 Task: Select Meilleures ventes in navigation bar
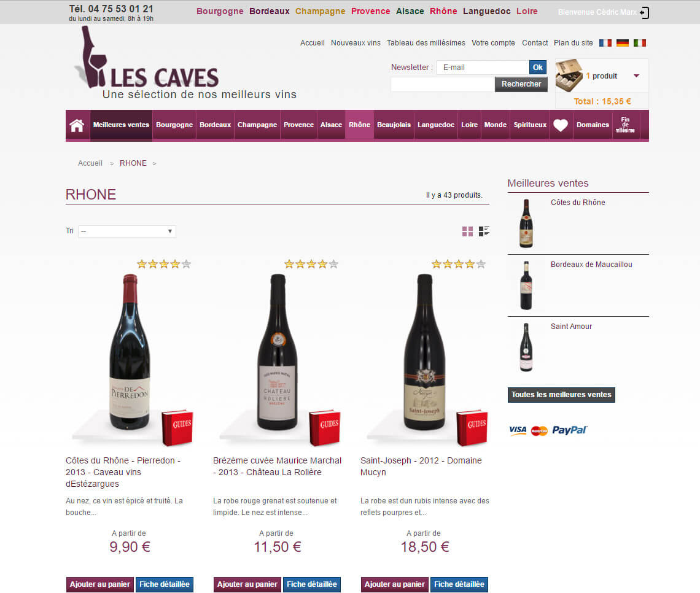click(121, 125)
